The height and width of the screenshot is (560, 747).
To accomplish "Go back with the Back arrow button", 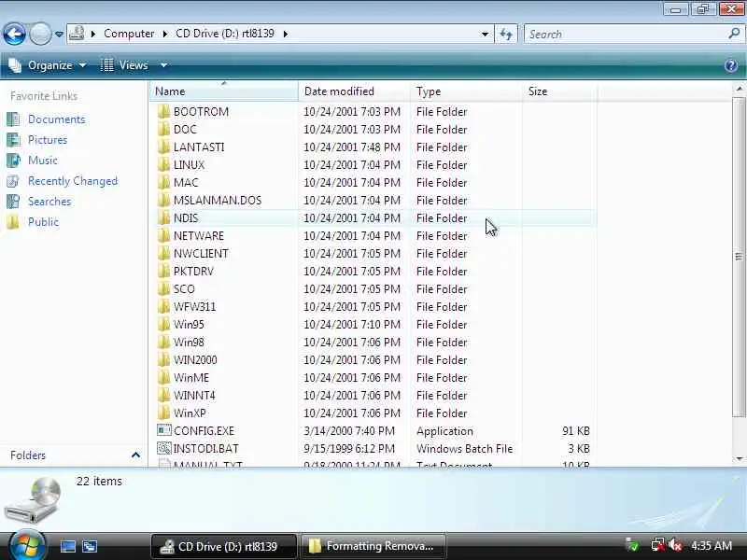I will (x=14, y=35).
